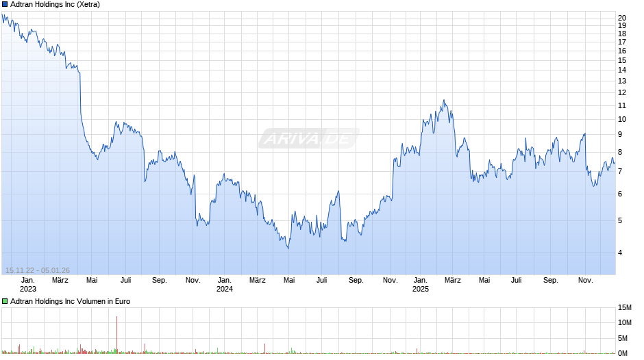This screenshot has width=644, height=360.
Task: Click the blue legend square beside Adtran Holdings Inc
Action: pos(5,5)
